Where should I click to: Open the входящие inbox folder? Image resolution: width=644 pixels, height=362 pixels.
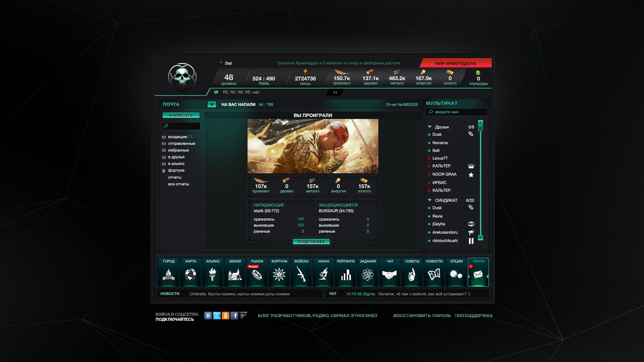coord(177,137)
